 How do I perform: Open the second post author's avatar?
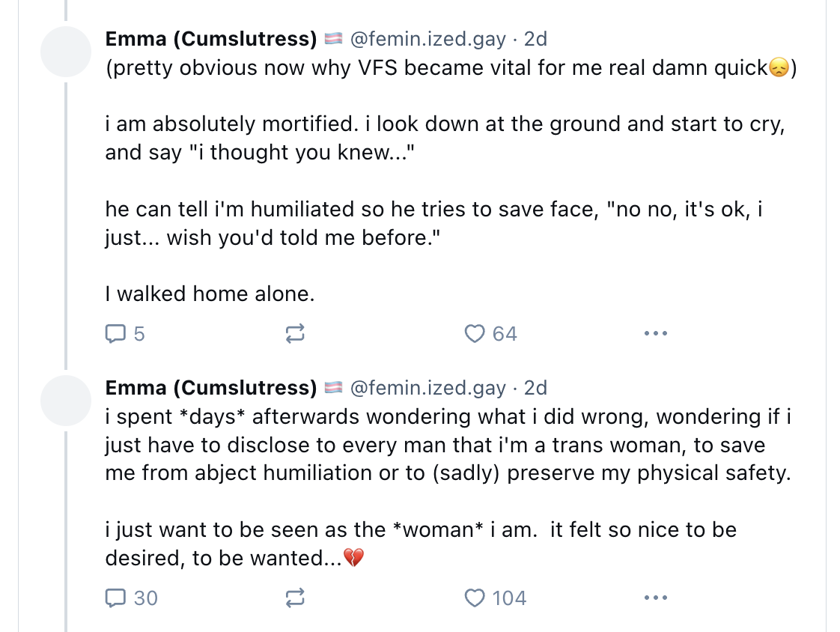tap(66, 401)
